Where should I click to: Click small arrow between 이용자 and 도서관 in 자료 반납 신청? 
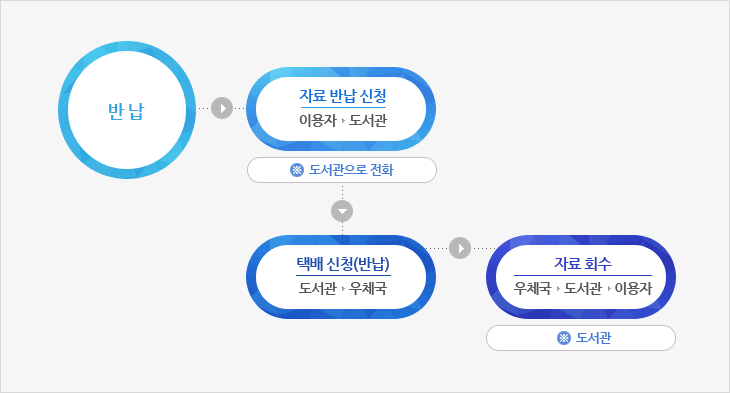pos(343,121)
